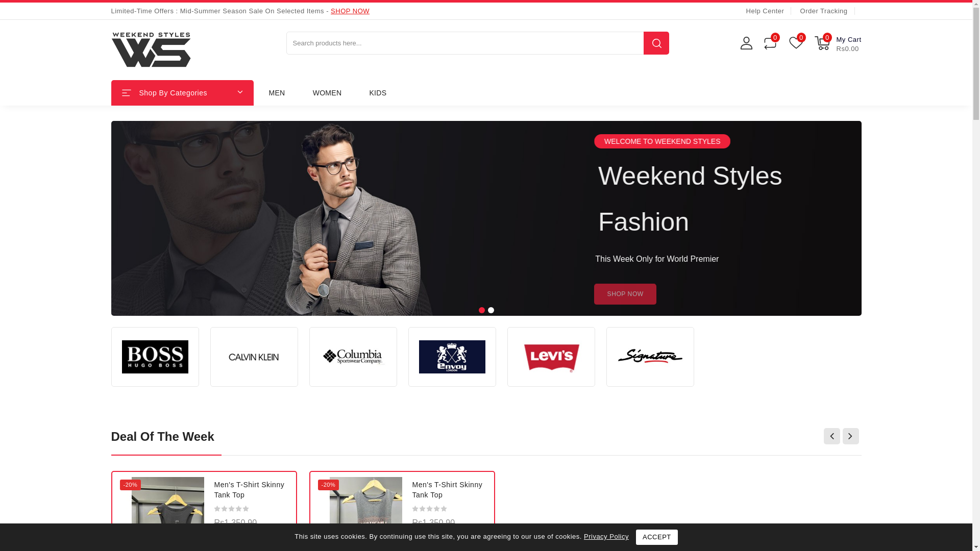
Task: Open first Men's T-Shirt Skinny Tank Top title
Action: click(249, 490)
